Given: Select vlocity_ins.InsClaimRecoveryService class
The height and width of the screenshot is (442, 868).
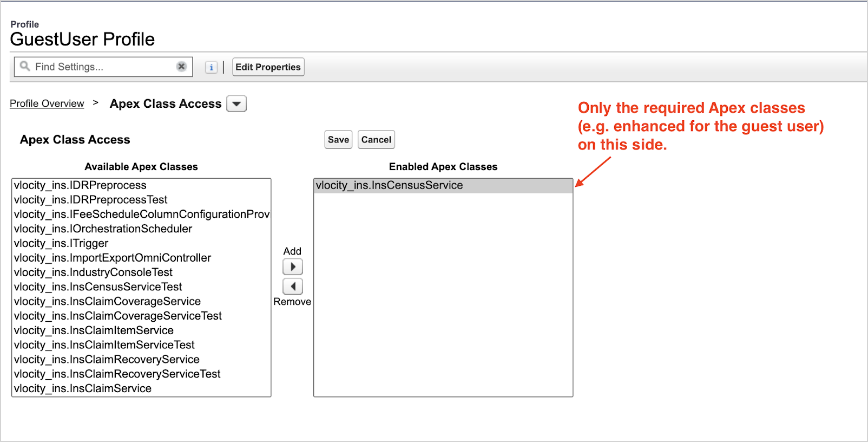Looking at the screenshot, I should 141,359.
